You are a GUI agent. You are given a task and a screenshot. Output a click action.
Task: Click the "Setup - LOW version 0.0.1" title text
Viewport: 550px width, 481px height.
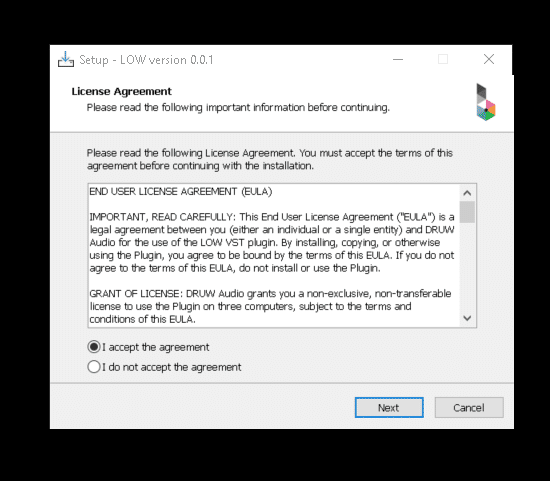click(146, 60)
